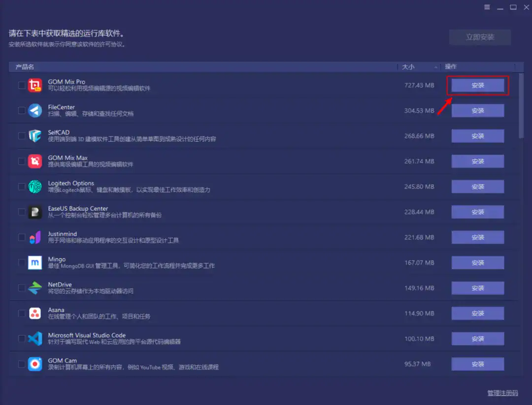Image resolution: width=532 pixels, height=405 pixels.
Task: Click the vertical scrollbar thumb
Action: click(521, 106)
